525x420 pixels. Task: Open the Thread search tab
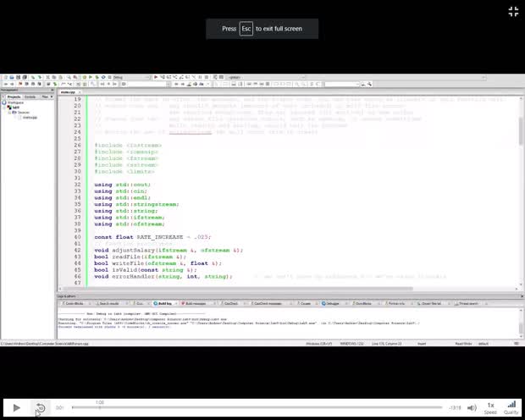467,303
